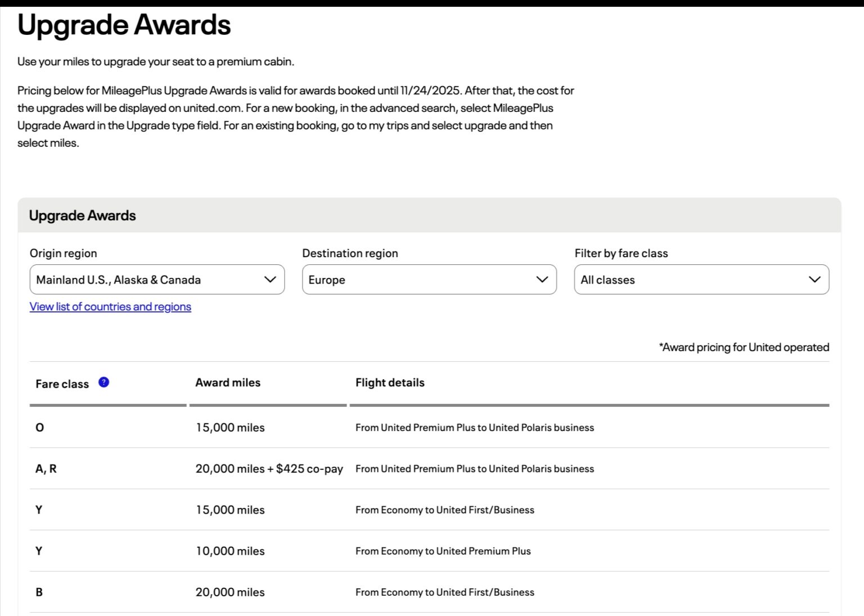This screenshot has width=864, height=616.
Task: Click the chevron beside Mainland U.S., Alaska & Canada
Action: (x=269, y=279)
